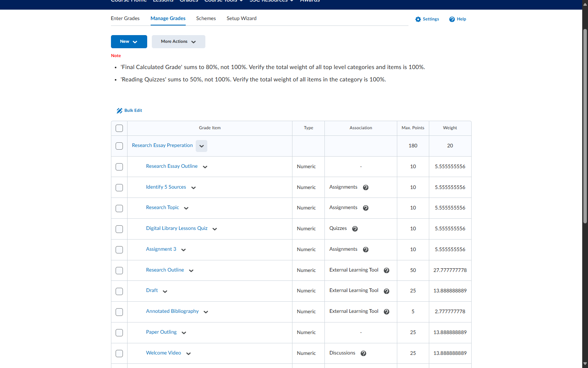
Task: Check the Digital Library Lessons Quiz checkbox
Action: [119, 229]
